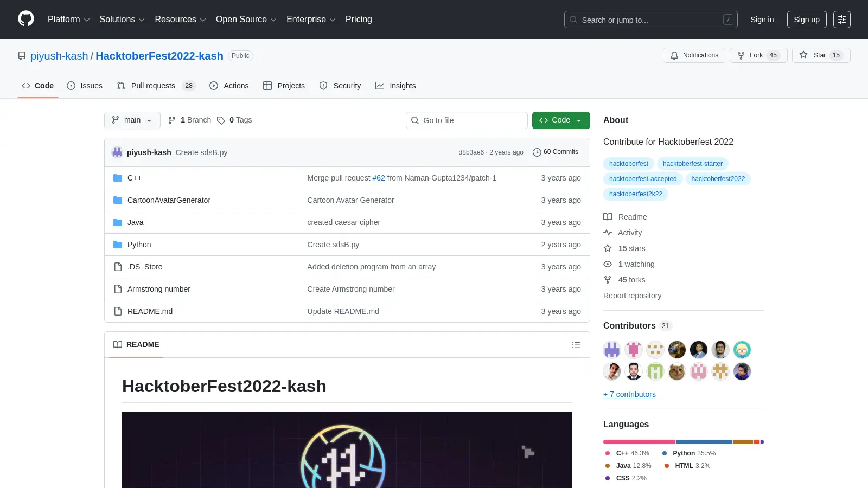Switch to the Projects tab
The height and width of the screenshot is (488, 868).
[x=284, y=86]
